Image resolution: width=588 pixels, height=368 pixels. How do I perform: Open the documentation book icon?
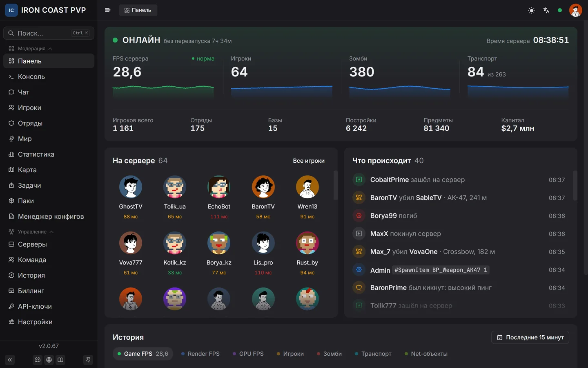click(x=60, y=360)
